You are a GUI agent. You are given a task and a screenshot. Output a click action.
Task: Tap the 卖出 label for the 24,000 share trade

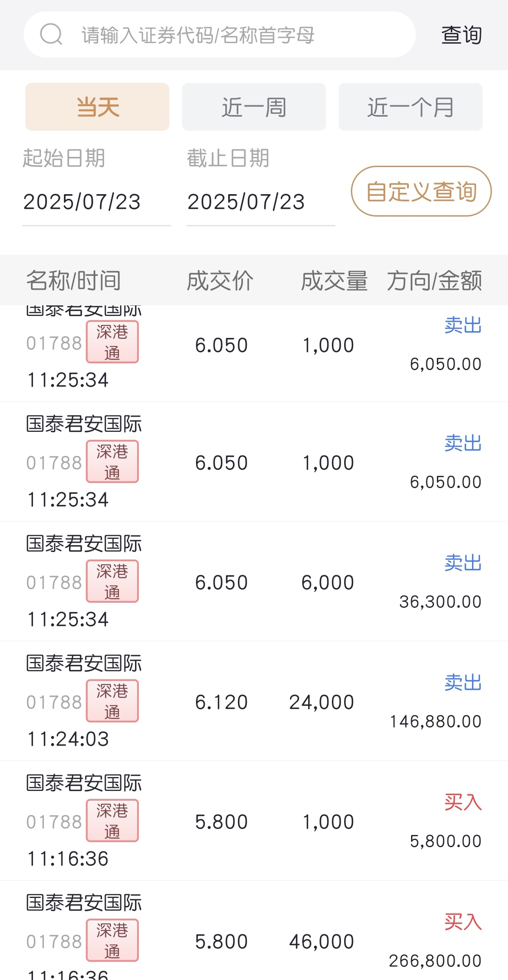coord(463,682)
